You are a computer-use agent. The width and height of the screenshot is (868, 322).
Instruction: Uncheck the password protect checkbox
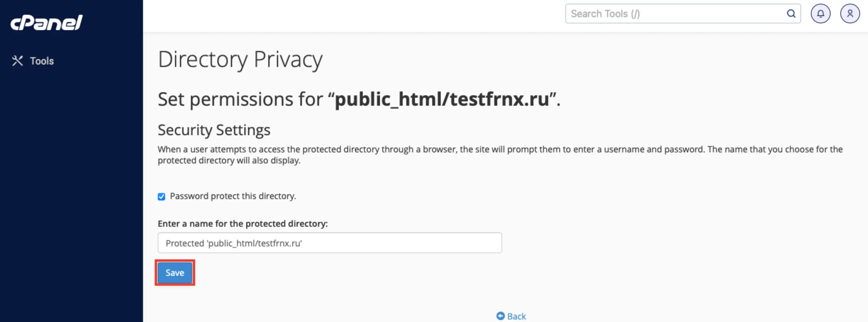click(161, 197)
